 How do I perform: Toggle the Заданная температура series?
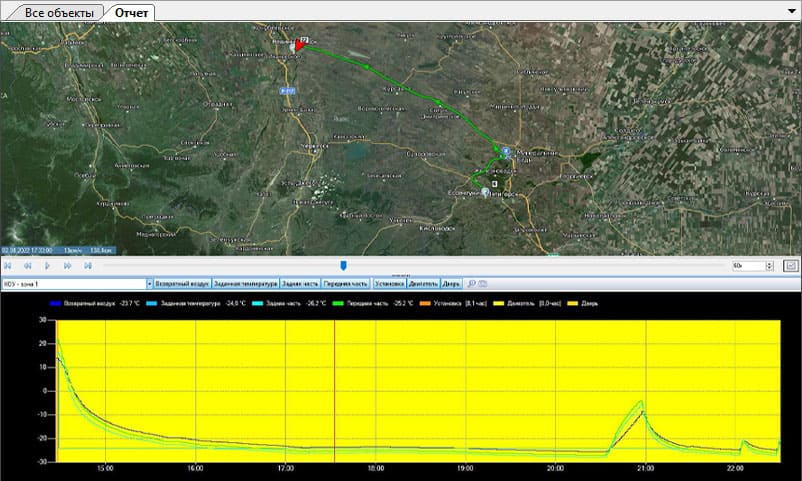pyautogui.click(x=246, y=284)
